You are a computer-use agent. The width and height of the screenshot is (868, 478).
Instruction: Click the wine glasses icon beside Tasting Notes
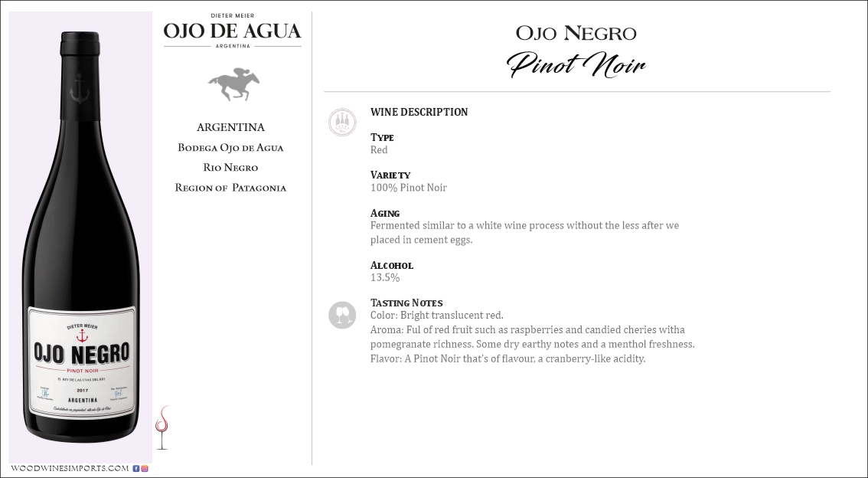pyautogui.click(x=342, y=315)
